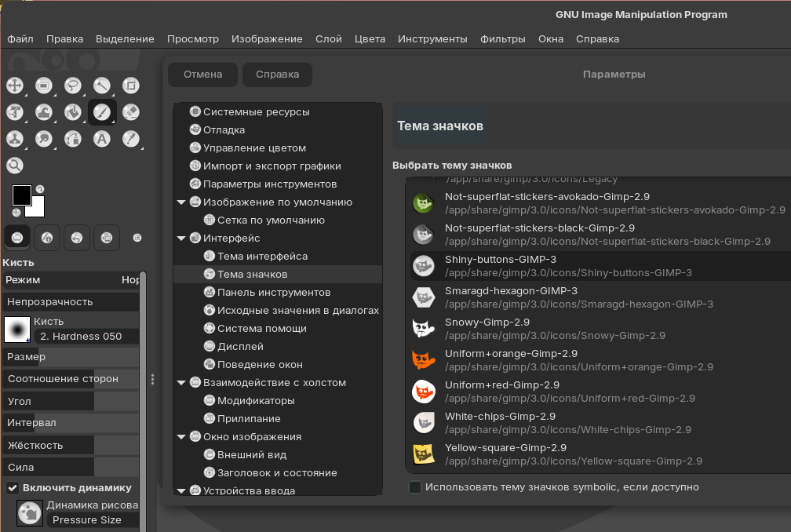The image size is (791, 532).
Task: Click the 2. Hardness 050 brush name field
Action: pos(86,337)
